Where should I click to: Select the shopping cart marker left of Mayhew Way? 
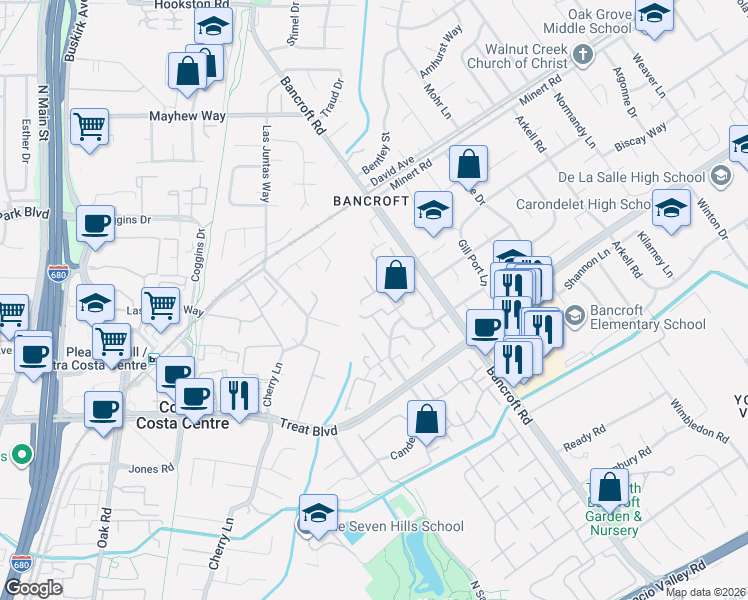[90, 128]
